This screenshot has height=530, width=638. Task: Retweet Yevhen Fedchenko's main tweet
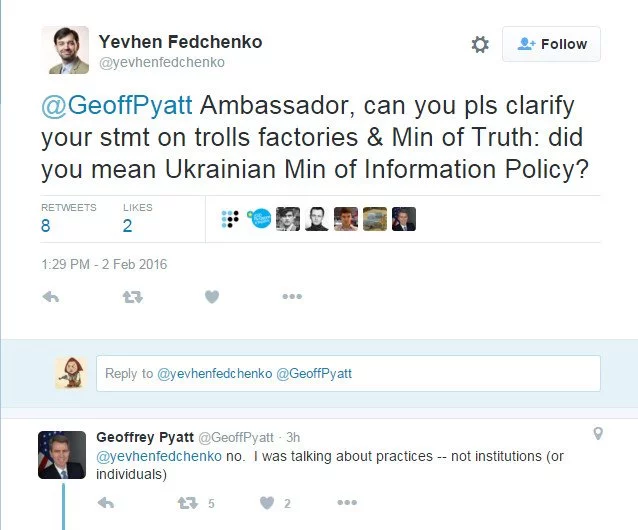tap(132, 296)
